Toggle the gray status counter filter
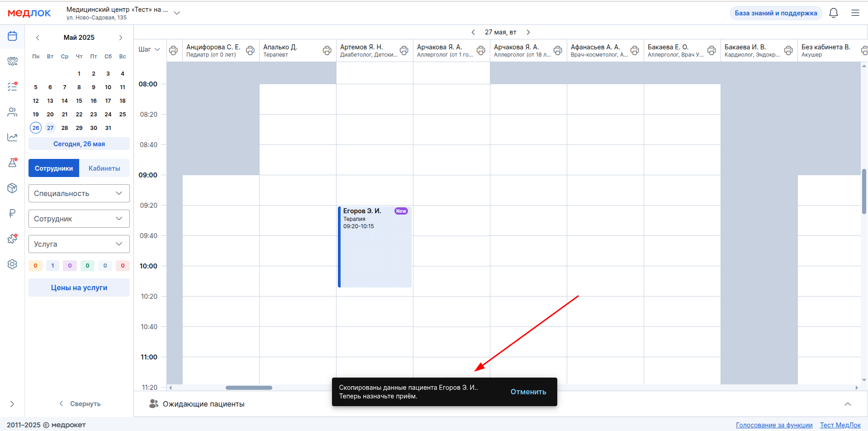Image resolution: width=868 pixels, height=431 pixels. [105, 266]
